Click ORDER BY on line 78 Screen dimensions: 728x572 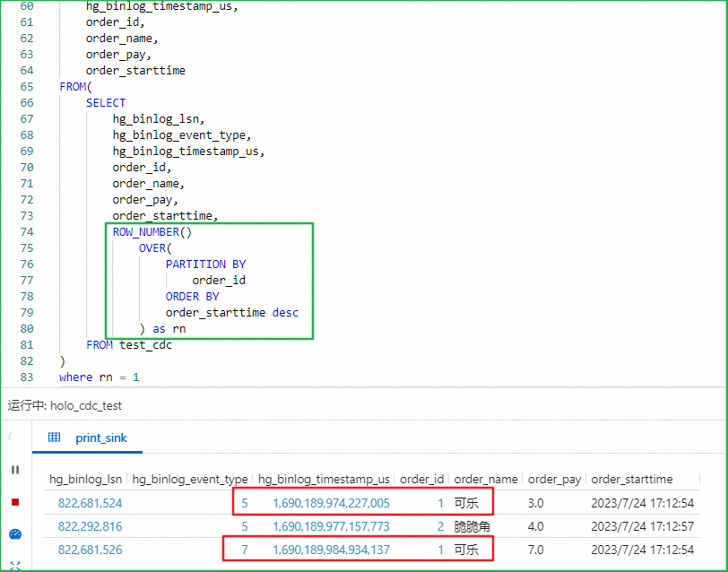pyautogui.click(x=192, y=296)
